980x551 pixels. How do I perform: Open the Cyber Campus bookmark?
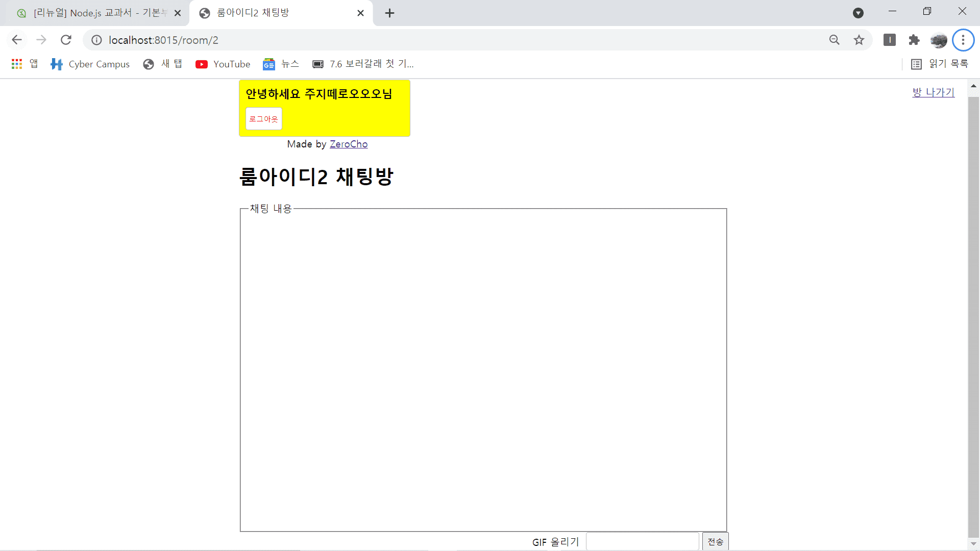click(90, 64)
